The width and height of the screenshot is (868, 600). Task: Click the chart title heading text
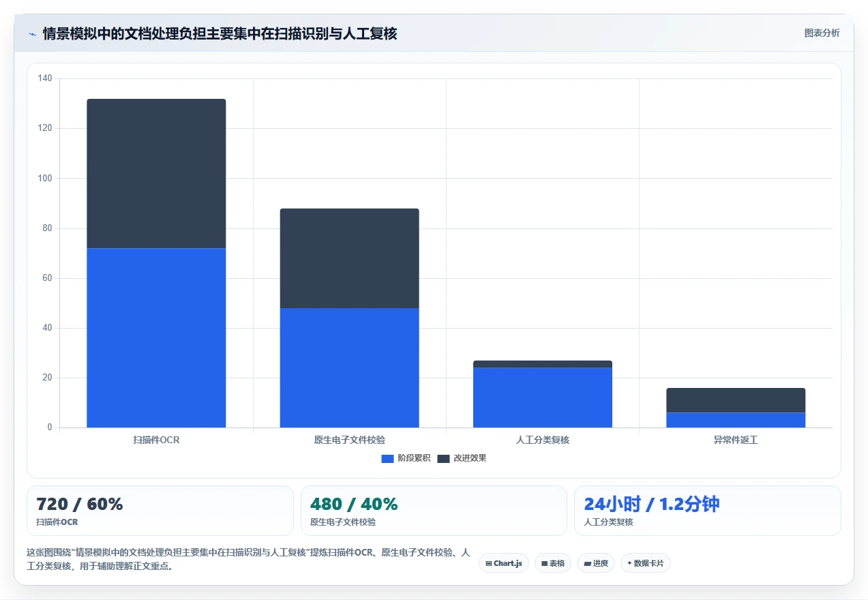[220, 33]
